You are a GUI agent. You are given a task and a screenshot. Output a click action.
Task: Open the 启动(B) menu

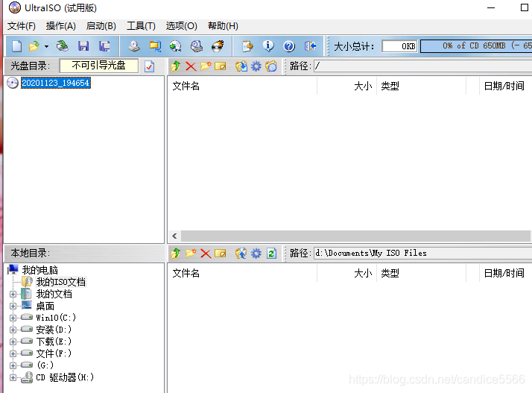pos(101,26)
